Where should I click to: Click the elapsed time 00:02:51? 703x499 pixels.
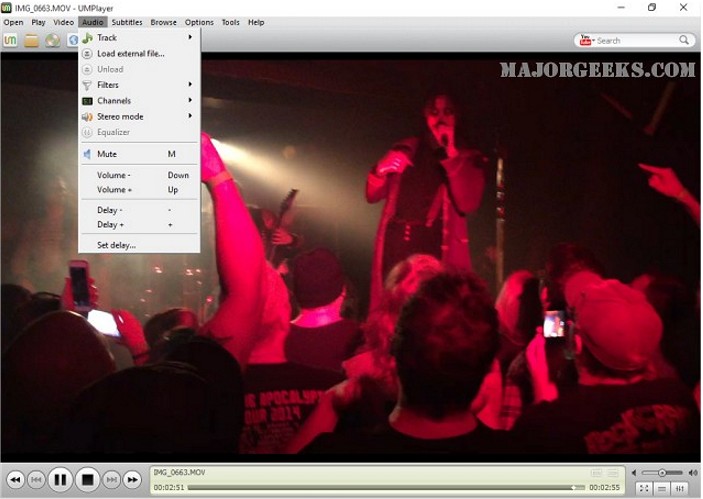(x=169, y=487)
